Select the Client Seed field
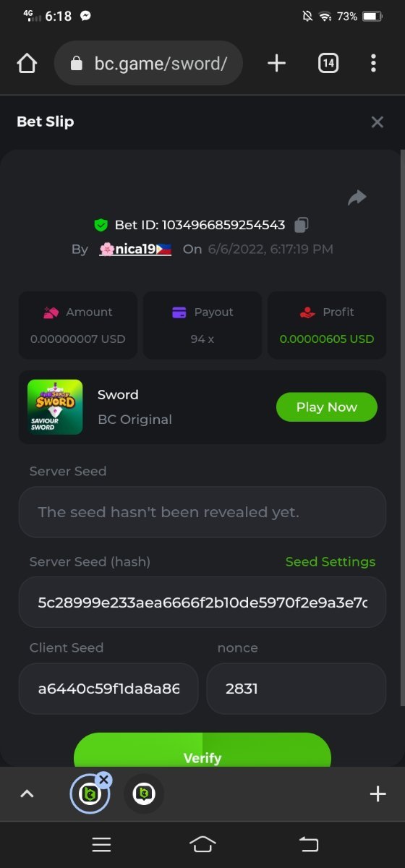Screen dimensions: 405x868 [x=108, y=689]
